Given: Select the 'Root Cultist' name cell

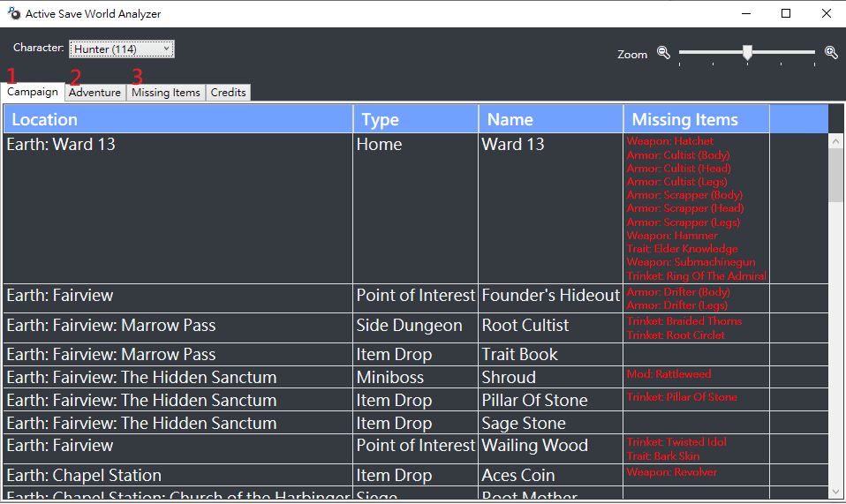Looking at the screenshot, I should click(x=551, y=327).
